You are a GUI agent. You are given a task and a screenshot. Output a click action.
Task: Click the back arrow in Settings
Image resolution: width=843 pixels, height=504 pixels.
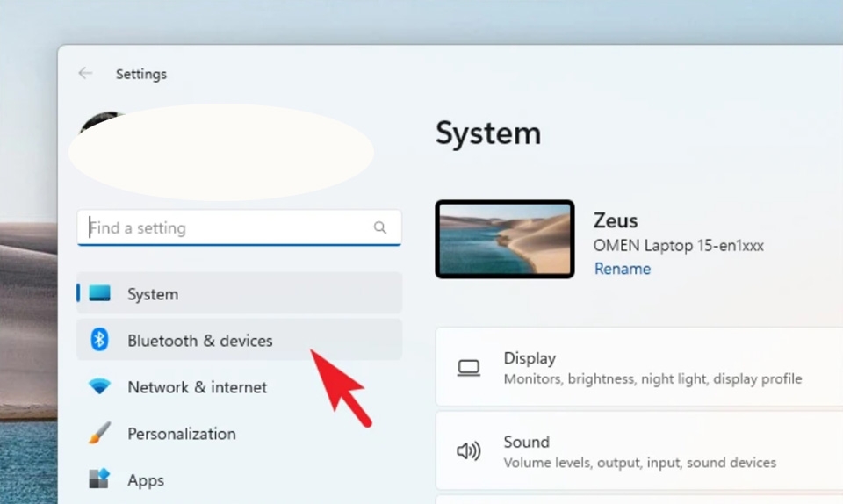(85, 73)
